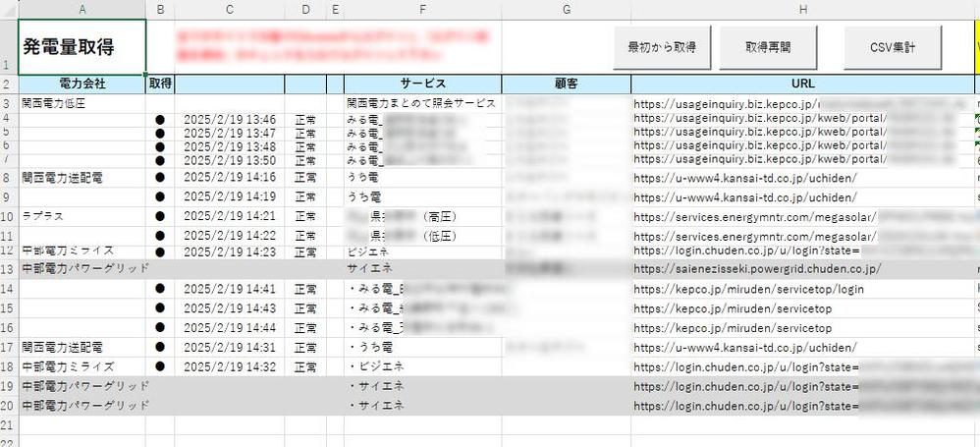
Task: Select the 2025/2/19 14:44 timestamp cell
Action: (230, 327)
